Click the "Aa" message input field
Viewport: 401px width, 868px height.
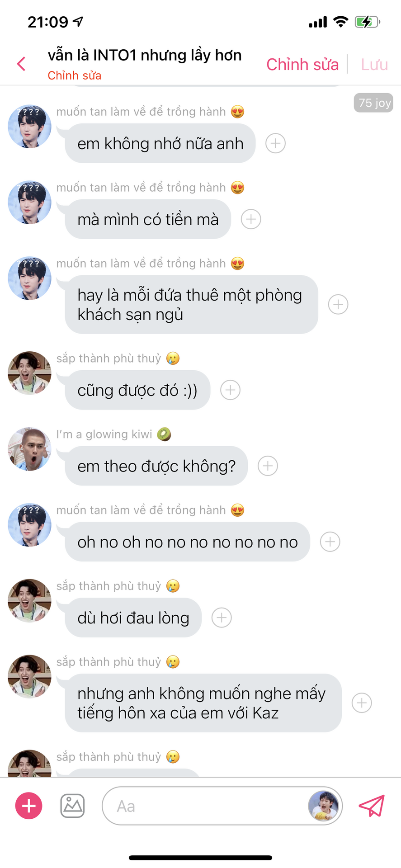(x=206, y=806)
